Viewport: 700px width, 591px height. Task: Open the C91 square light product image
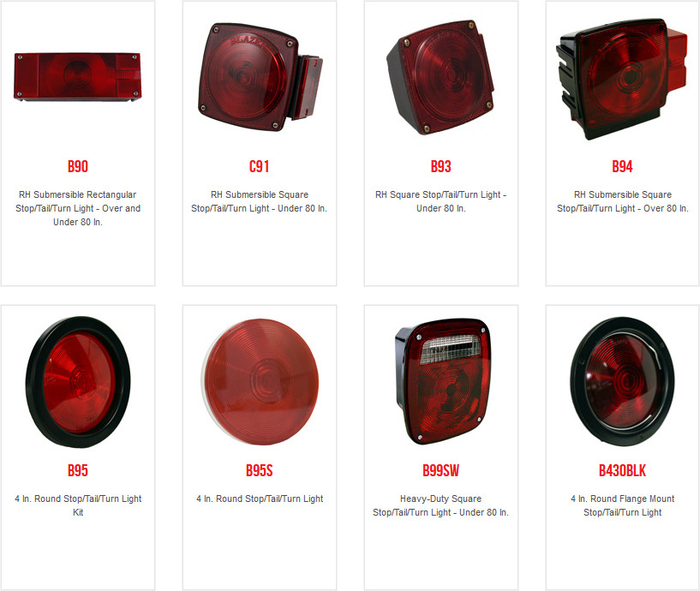pos(260,77)
